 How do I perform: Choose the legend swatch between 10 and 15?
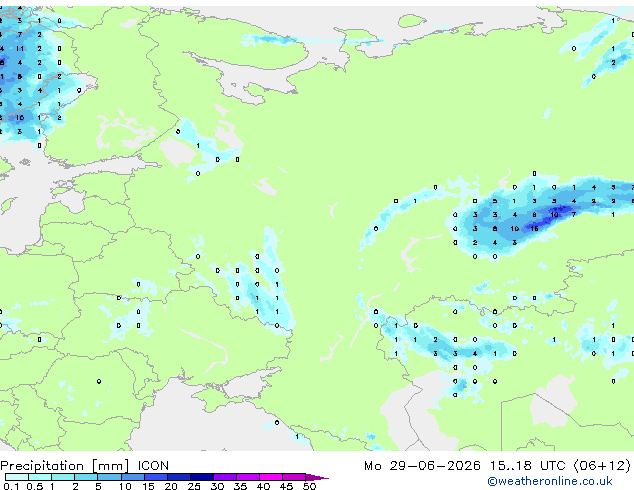[133, 477]
